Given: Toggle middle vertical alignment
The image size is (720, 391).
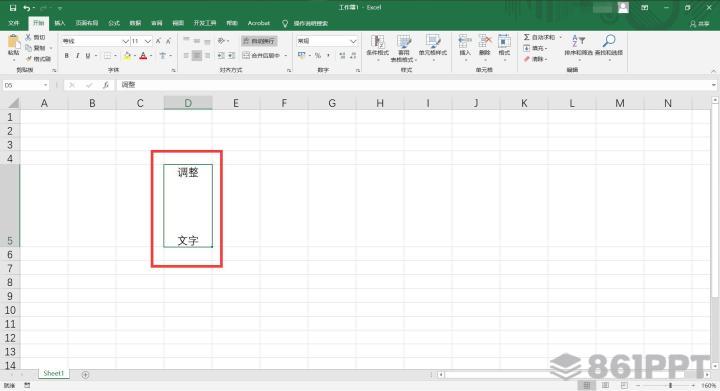Looking at the screenshot, I should 197,41.
